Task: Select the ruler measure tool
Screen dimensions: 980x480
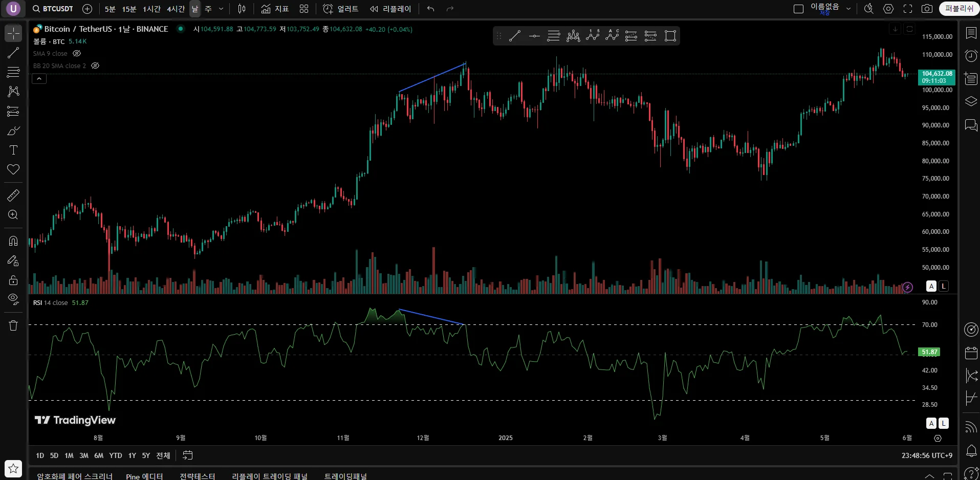Action: click(13, 195)
